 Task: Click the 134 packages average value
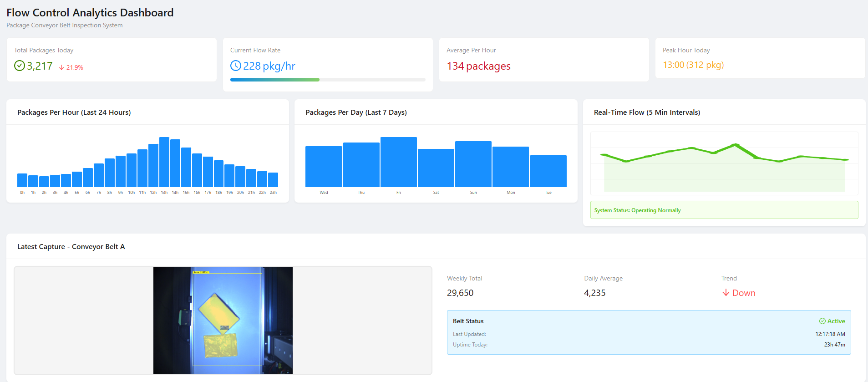pyautogui.click(x=478, y=66)
